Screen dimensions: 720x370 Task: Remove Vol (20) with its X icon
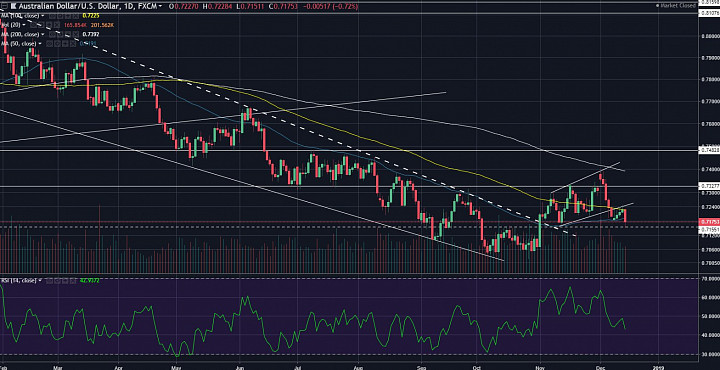57,25
